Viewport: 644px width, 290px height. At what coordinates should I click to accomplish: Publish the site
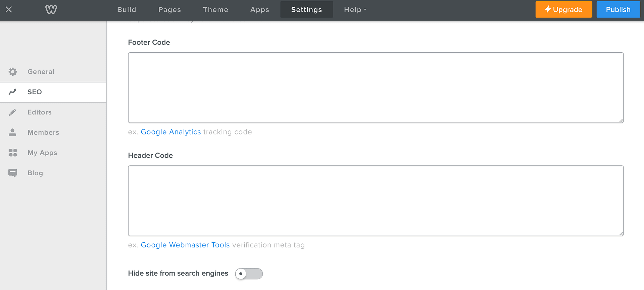click(x=618, y=10)
